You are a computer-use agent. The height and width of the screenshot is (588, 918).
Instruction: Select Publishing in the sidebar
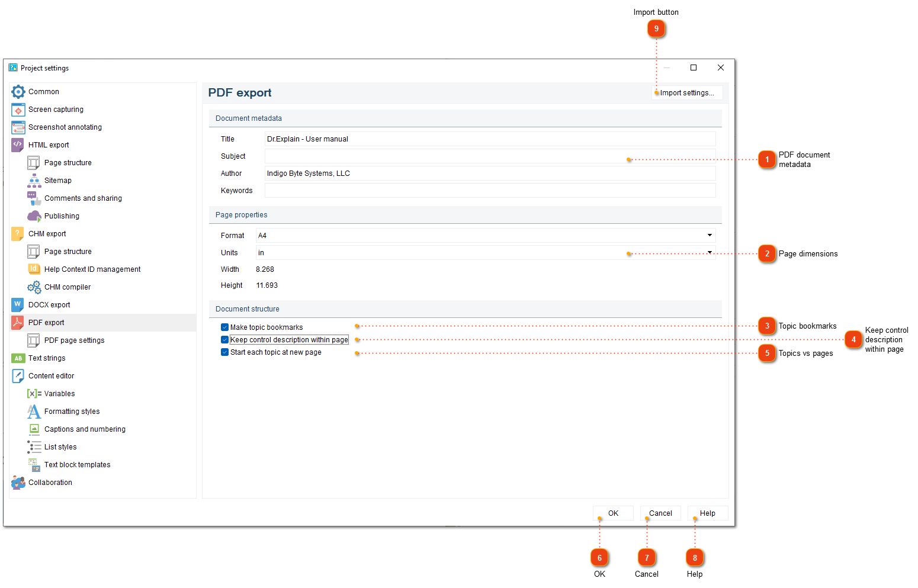[x=62, y=216]
